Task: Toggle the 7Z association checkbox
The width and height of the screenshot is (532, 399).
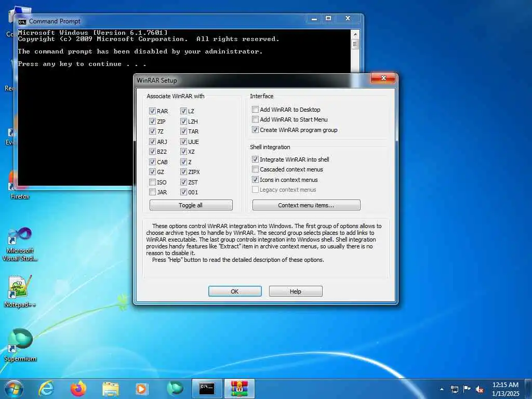Action: click(152, 131)
